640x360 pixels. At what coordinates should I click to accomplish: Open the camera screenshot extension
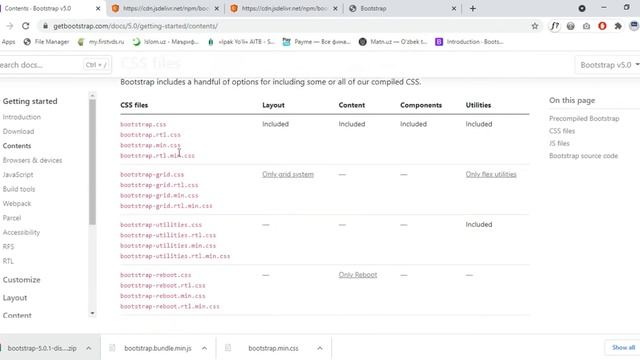point(586,26)
